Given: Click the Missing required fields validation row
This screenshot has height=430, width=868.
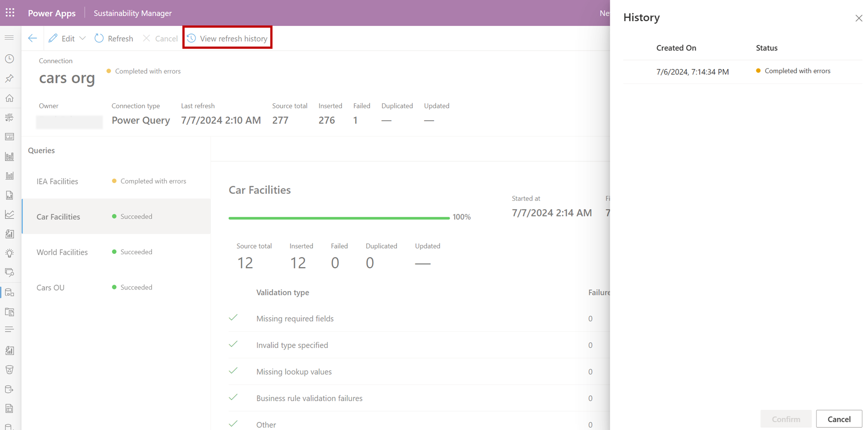Looking at the screenshot, I should [x=419, y=318].
